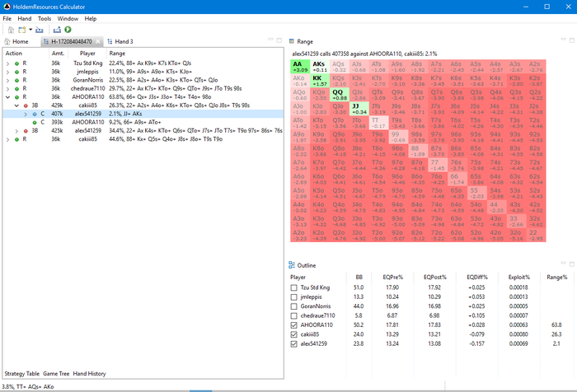Collapse the cakiii85 429k 3B node
577x392 pixels.
pos(16,106)
